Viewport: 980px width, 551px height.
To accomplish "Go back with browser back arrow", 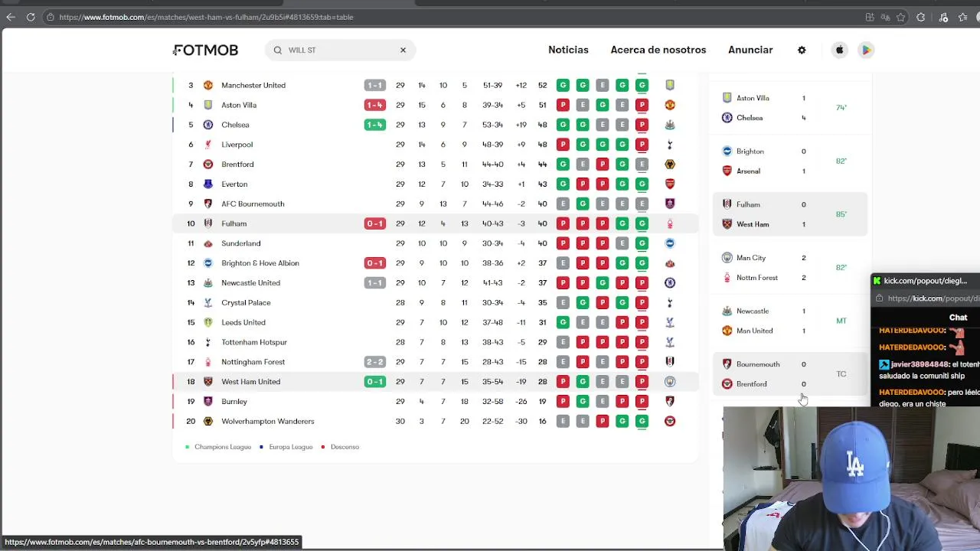I will click(11, 17).
